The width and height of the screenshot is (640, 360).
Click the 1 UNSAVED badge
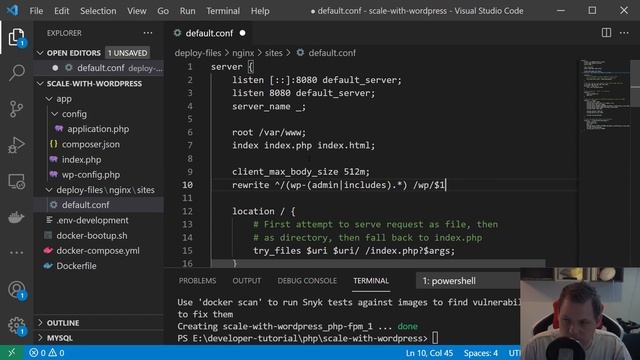[127, 53]
